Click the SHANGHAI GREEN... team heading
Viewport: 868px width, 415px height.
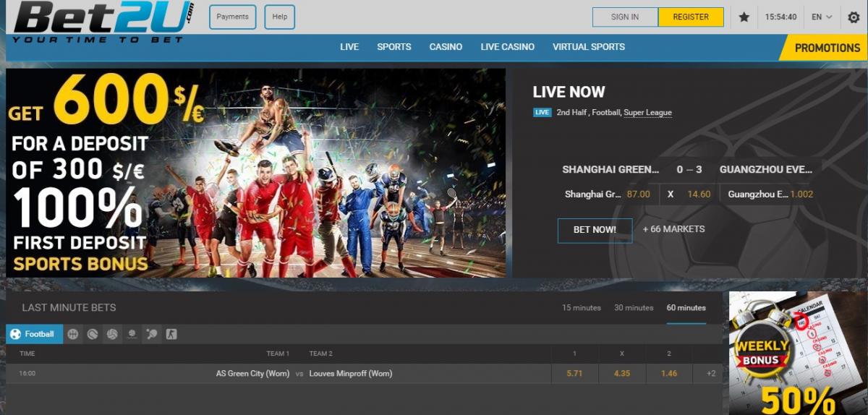pyautogui.click(x=610, y=170)
